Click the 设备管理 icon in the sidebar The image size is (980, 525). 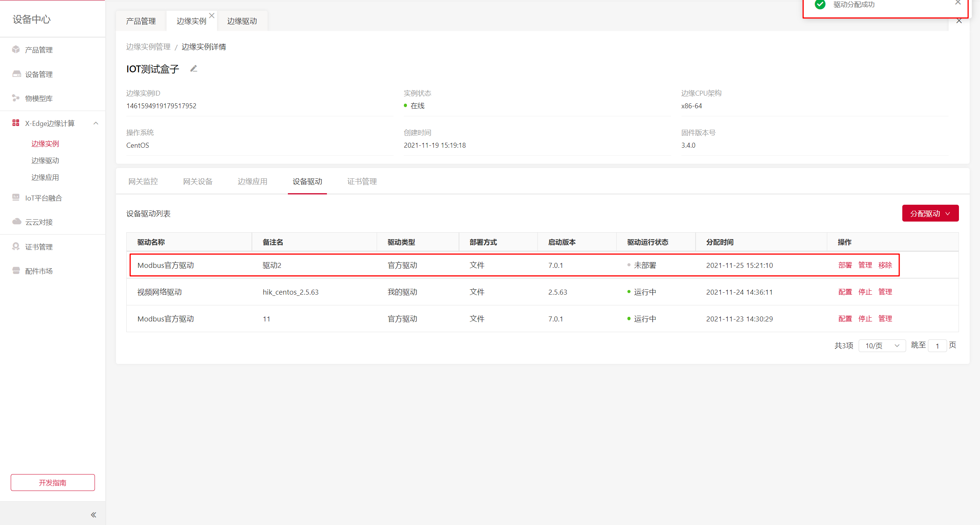[16, 74]
